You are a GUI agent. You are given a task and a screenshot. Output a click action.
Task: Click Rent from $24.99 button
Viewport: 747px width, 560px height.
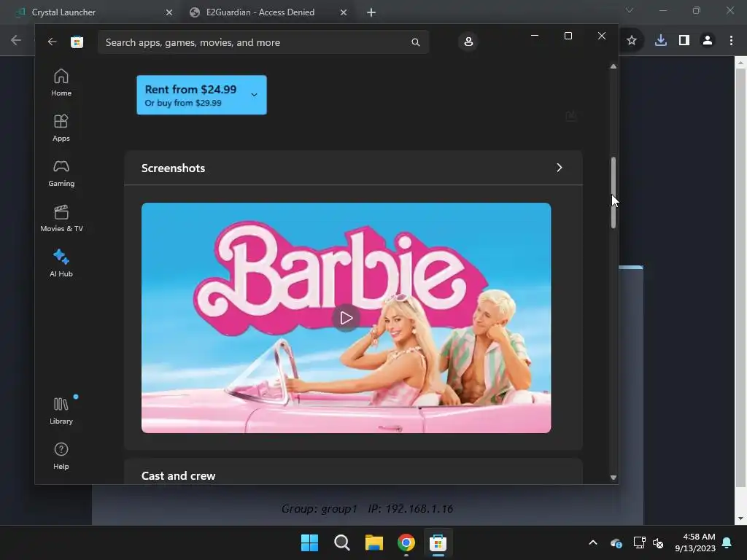coord(201,95)
